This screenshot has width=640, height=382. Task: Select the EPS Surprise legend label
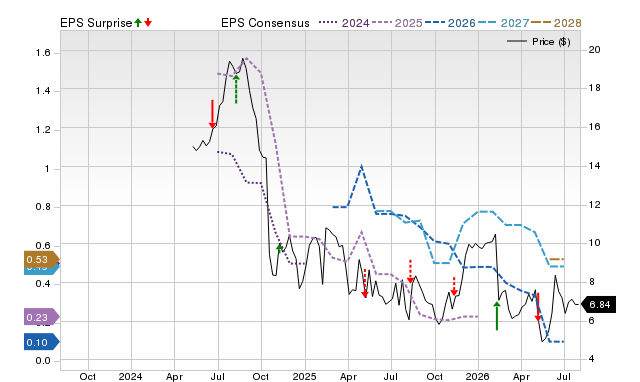click(96, 23)
